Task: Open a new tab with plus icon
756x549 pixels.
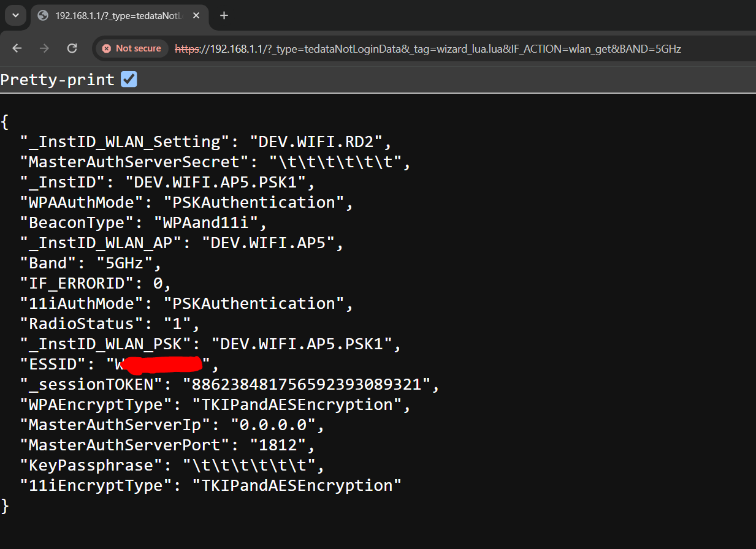Action: coord(224,15)
